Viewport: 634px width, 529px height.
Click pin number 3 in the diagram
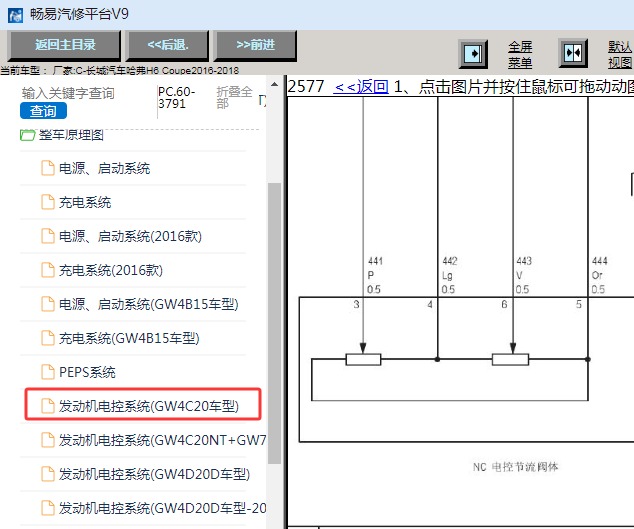pos(356,304)
